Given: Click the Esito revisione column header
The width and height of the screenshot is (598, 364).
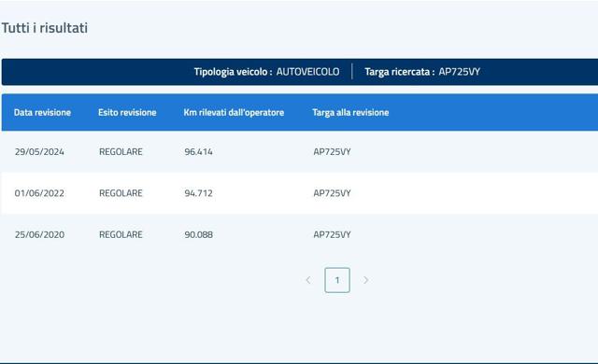Looking at the screenshot, I should [x=127, y=112].
